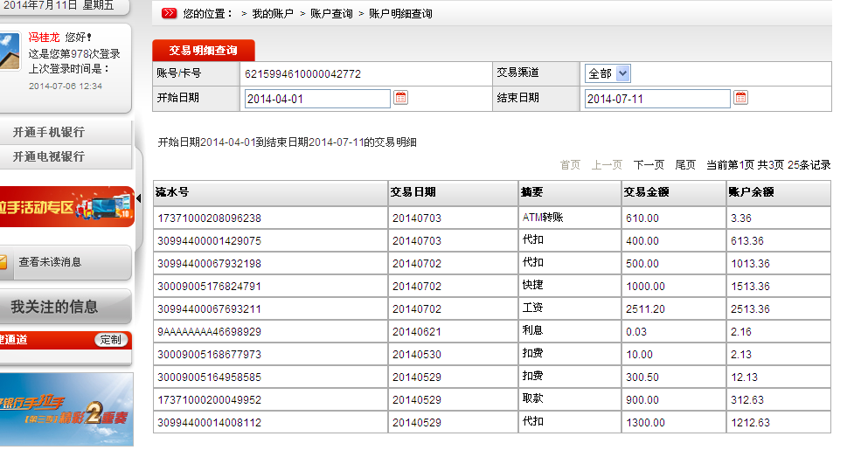
Task: Go to 账户查询 in the breadcrumb
Action: (331, 14)
